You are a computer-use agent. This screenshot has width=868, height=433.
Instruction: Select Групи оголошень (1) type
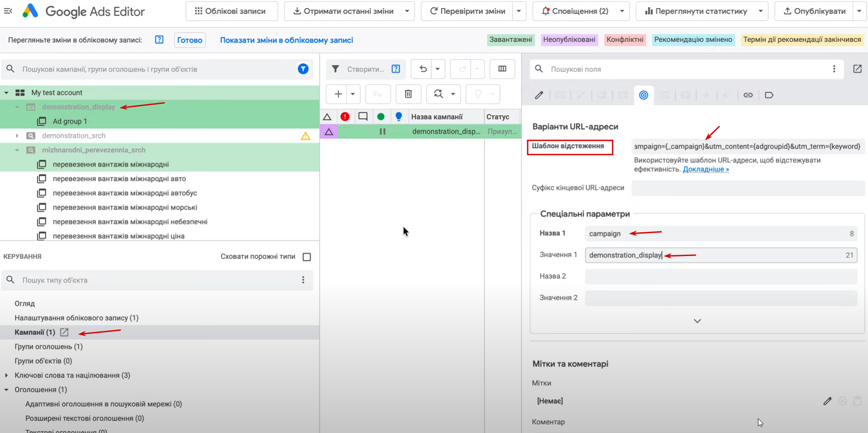(48, 347)
